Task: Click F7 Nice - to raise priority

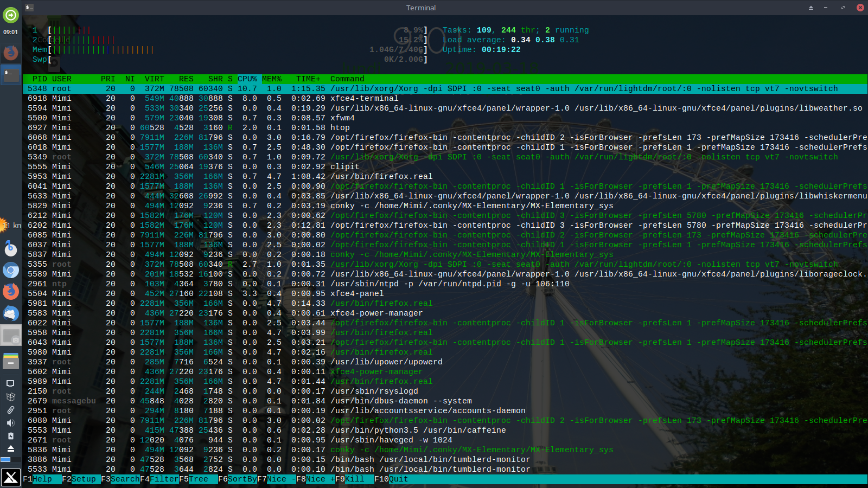Action: pos(277,479)
